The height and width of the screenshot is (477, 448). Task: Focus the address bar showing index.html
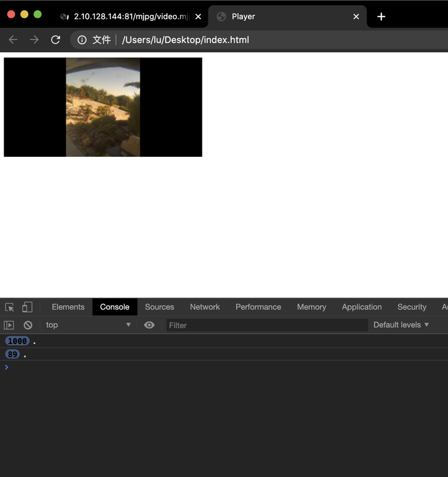[259, 40]
